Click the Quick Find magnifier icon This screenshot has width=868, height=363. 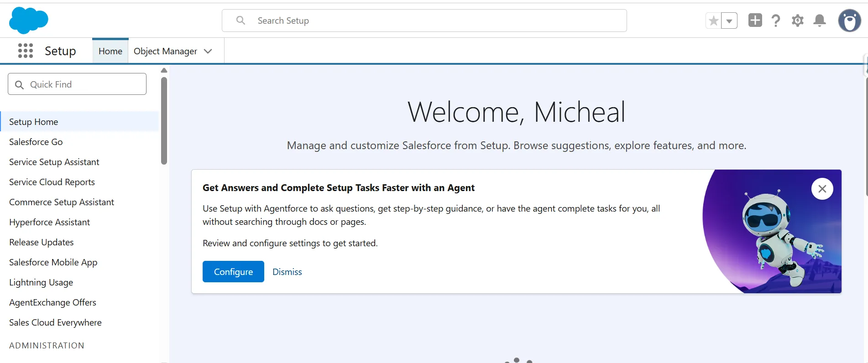click(19, 85)
